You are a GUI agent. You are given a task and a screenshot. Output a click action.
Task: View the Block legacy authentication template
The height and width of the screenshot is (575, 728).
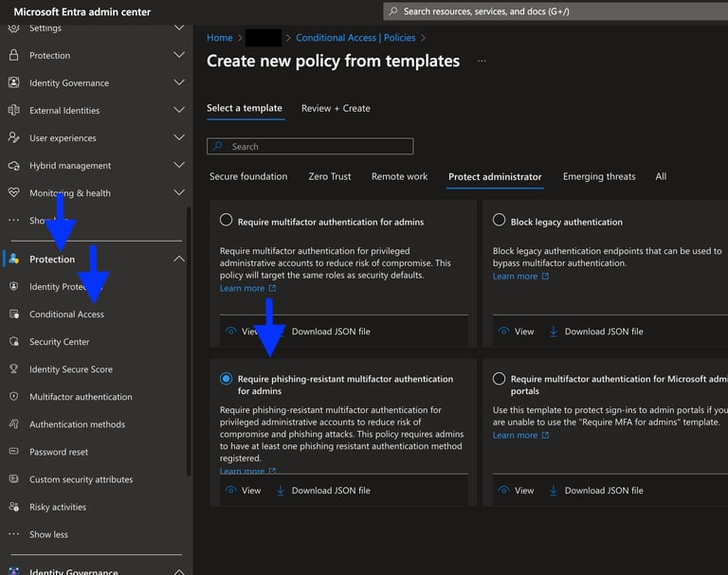click(x=518, y=332)
